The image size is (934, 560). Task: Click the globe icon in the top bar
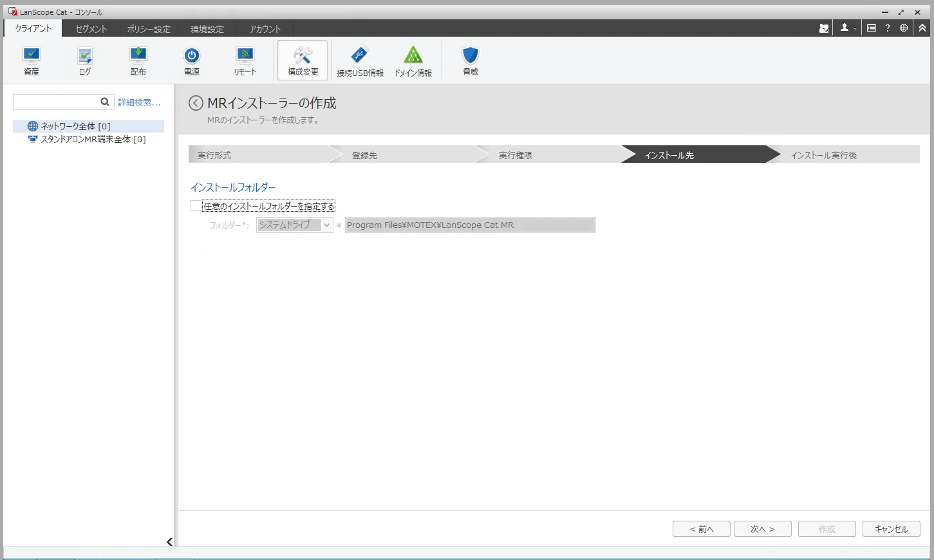pyautogui.click(x=904, y=28)
